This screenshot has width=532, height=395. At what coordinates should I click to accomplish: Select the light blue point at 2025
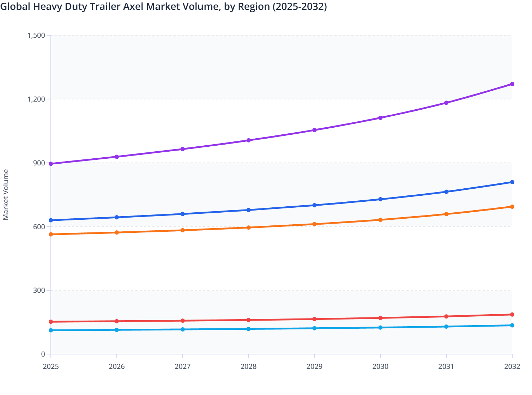[x=51, y=330]
